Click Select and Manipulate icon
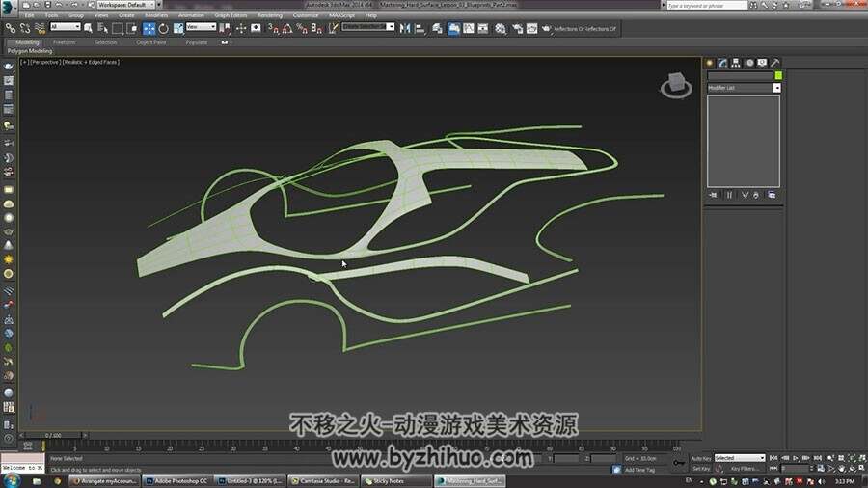The width and height of the screenshot is (868, 488). pyautogui.click(x=241, y=28)
